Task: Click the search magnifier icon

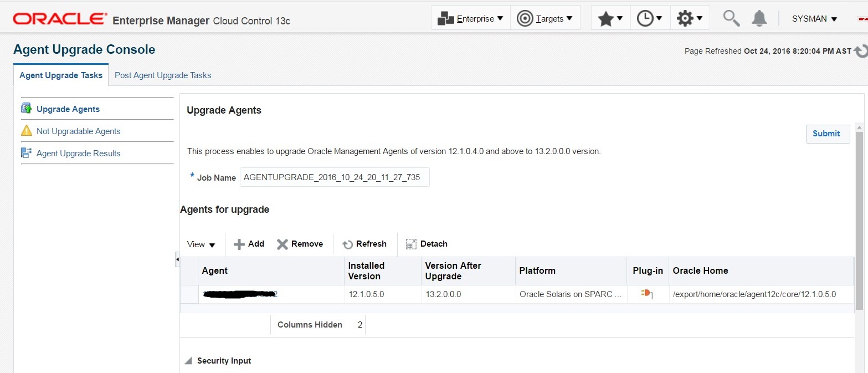Action: tap(731, 18)
